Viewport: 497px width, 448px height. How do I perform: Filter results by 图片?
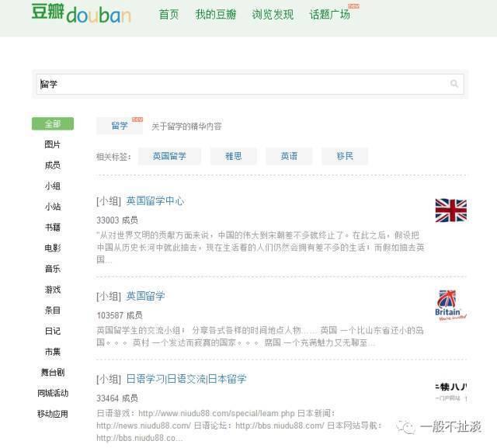click(x=53, y=144)
